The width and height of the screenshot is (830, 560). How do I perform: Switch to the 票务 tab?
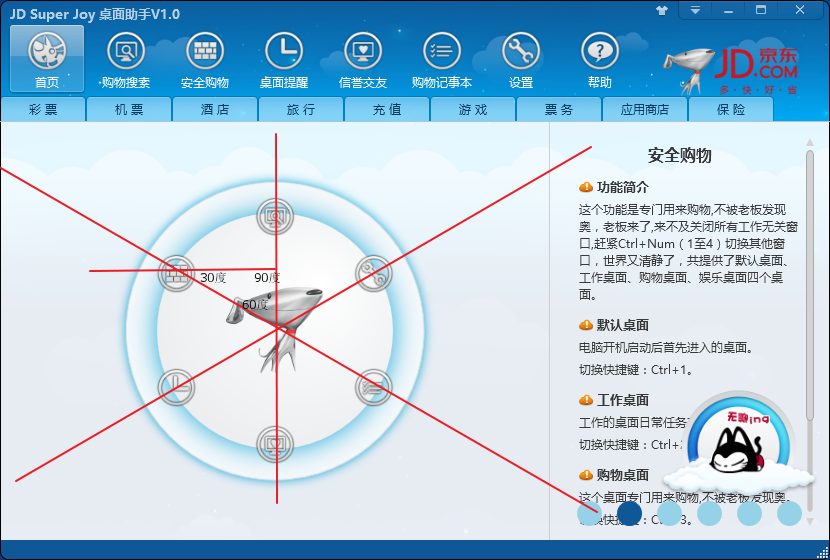tap(559, 110)
